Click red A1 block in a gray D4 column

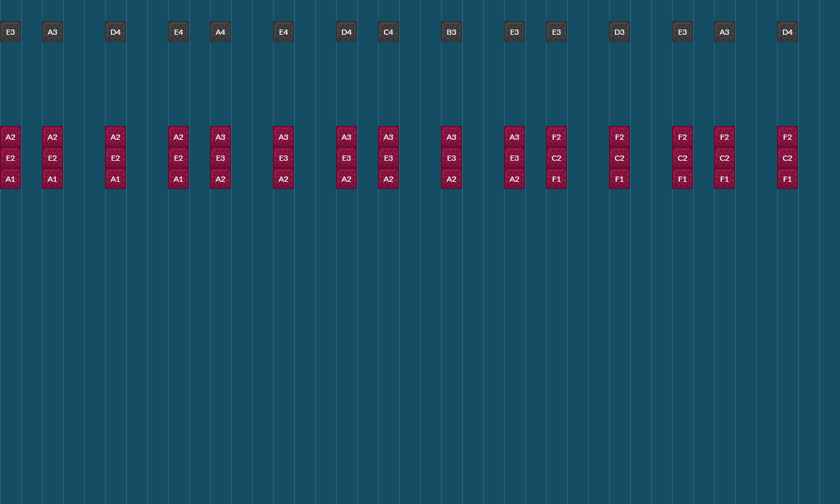[x=115, y=179]
